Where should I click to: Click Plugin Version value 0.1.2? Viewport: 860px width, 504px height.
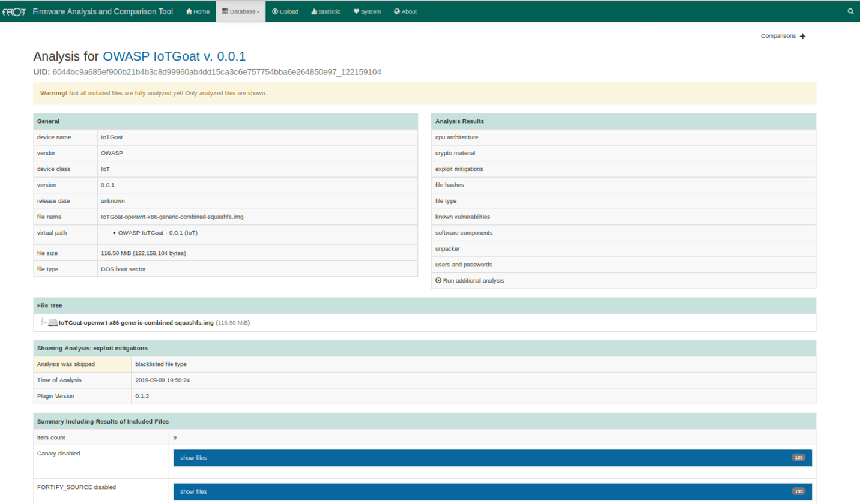point(142,396)
